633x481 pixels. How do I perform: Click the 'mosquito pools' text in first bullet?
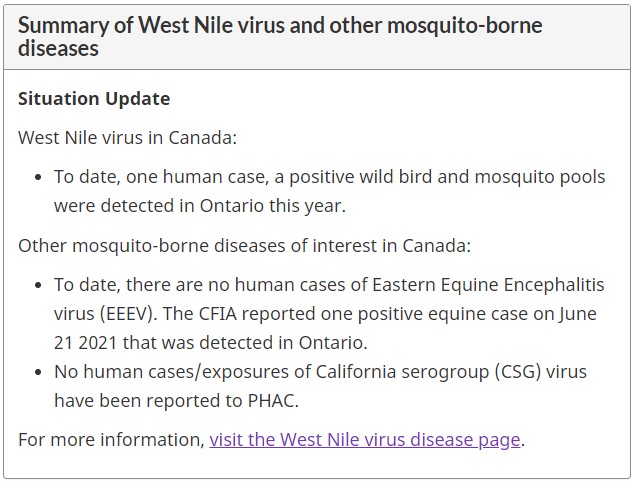(x=539, y=177)
